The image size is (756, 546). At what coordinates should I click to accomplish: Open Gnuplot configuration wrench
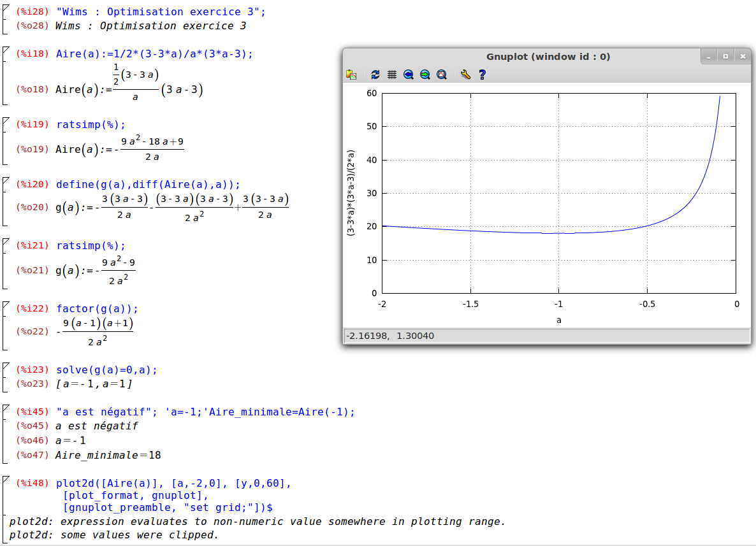(x=465, y=75)
